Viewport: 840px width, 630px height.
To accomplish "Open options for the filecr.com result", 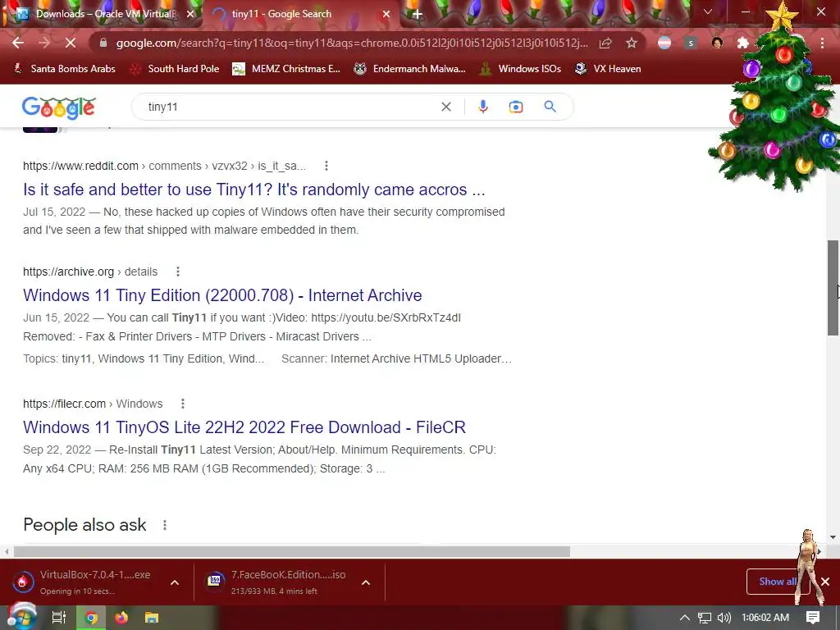I will 183,404.
